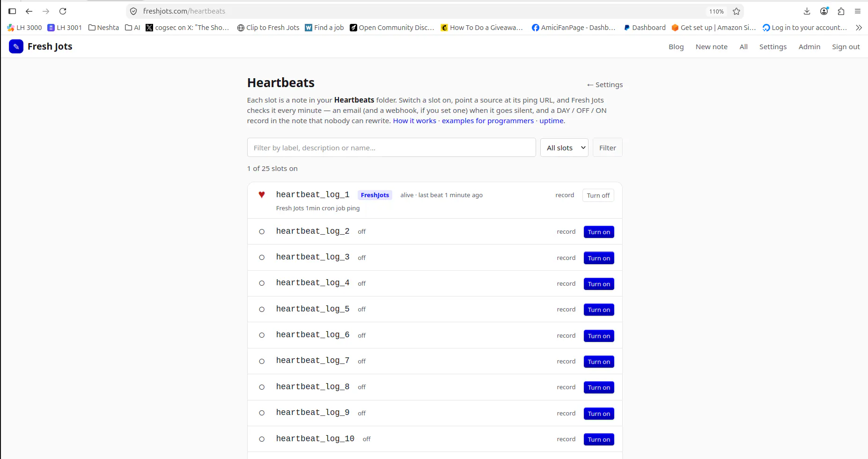Click red heart icon for heartbeat_log_1

[262, 194]
